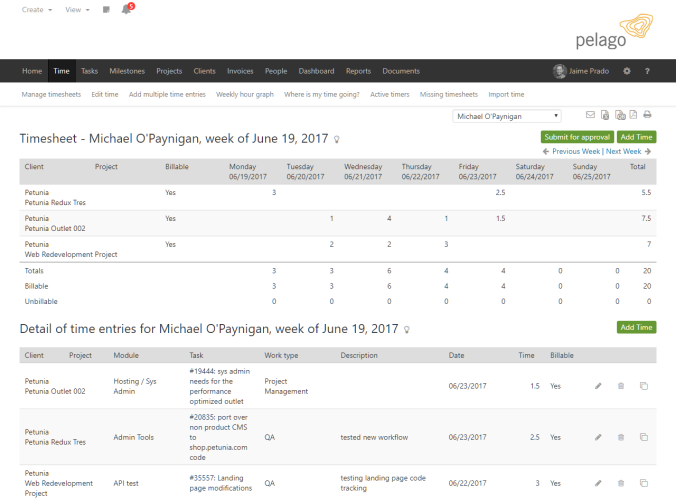676x500 pixels.
Task: Open the Weekly hour graph link
Action: click(245, 94)
